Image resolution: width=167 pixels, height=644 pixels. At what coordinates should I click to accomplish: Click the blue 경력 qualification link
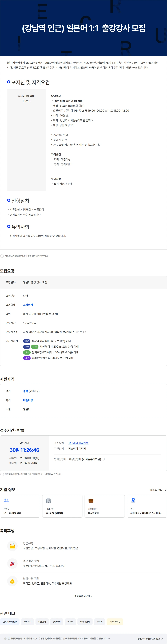pos(25,391)
